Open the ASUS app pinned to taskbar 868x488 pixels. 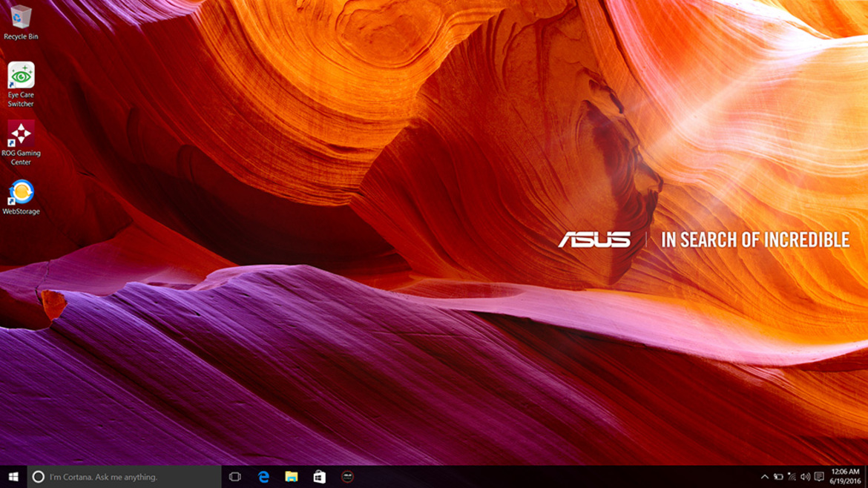(x=347, y=476)
